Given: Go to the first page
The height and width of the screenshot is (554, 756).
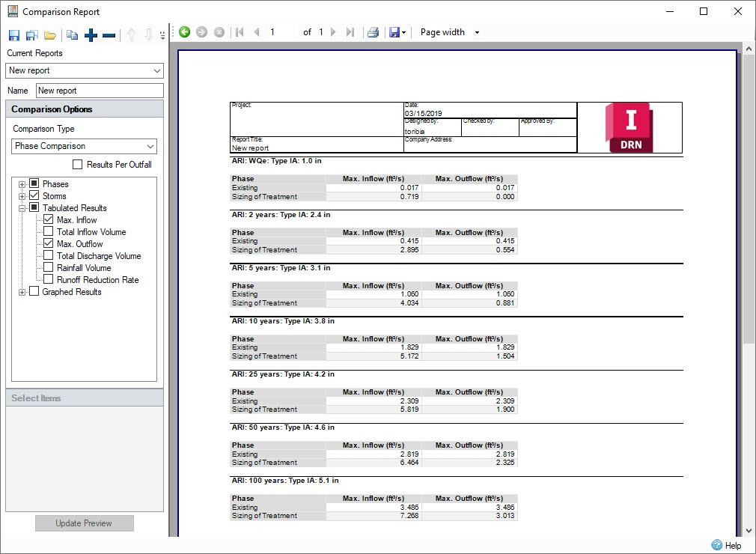Looking at the screenshot, I should click(x=240, y=32).
